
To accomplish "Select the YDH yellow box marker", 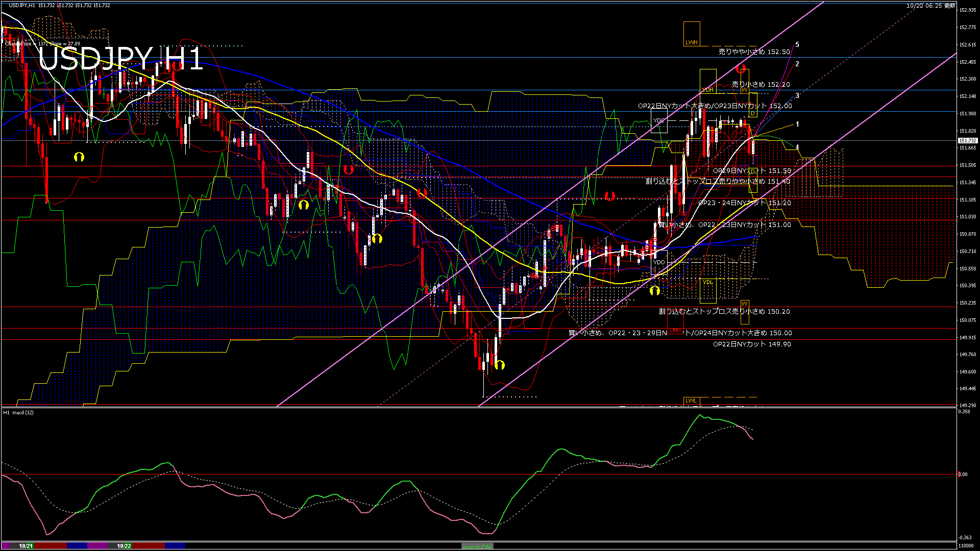I will [x=707, y=90].
